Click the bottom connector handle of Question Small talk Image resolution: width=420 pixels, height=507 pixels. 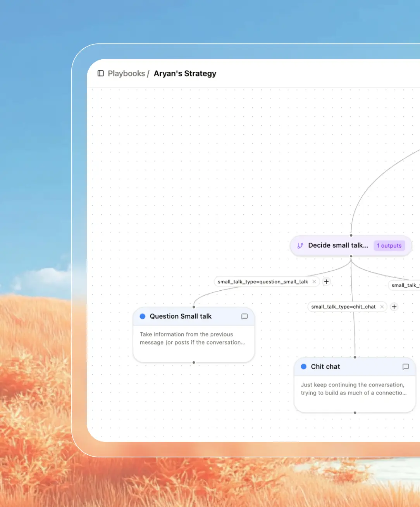pos(194,362)
